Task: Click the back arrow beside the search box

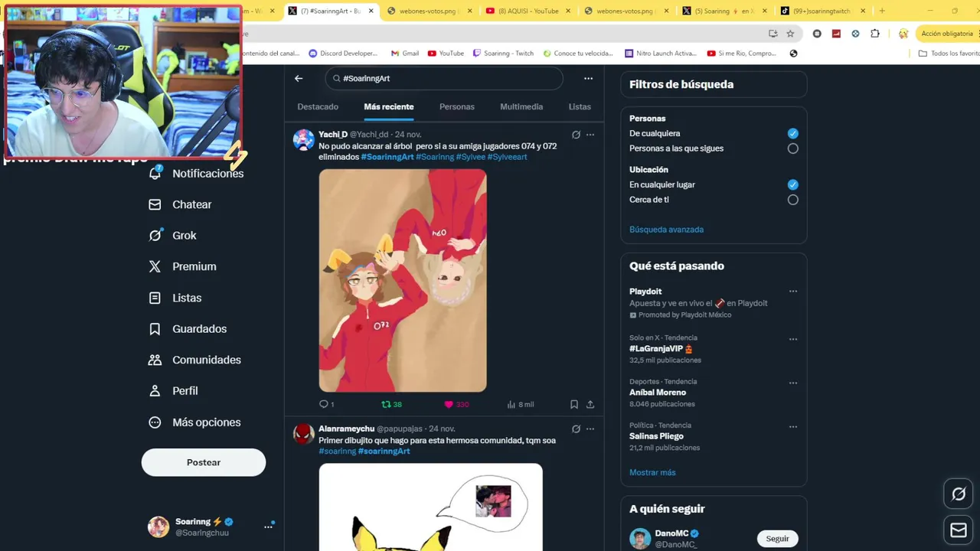Action: tap(299, 78)
